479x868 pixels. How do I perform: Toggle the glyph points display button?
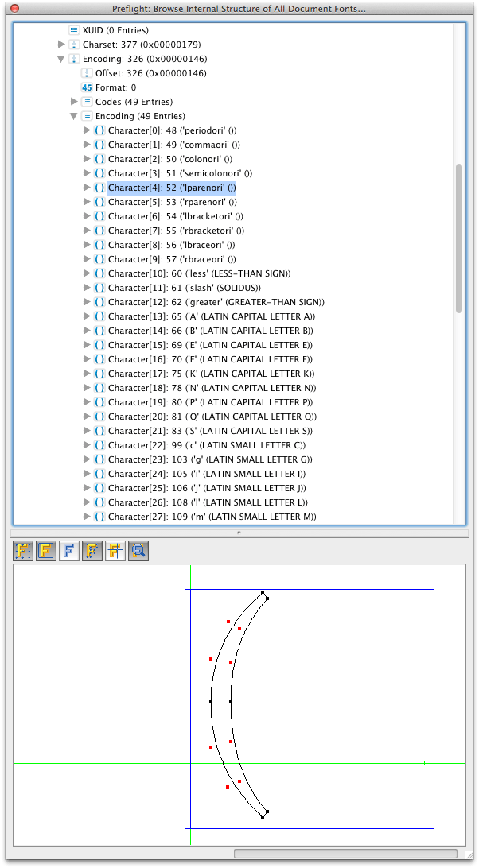[23, 551]
